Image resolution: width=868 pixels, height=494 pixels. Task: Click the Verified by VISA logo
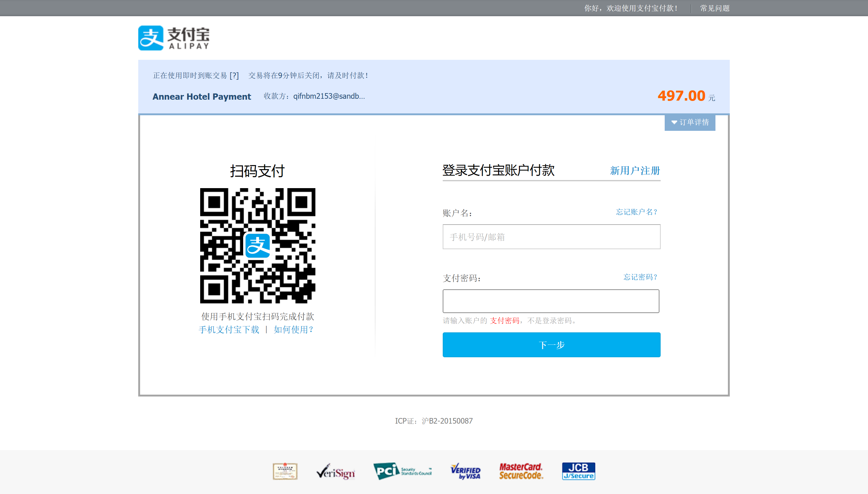pos(465,471)
